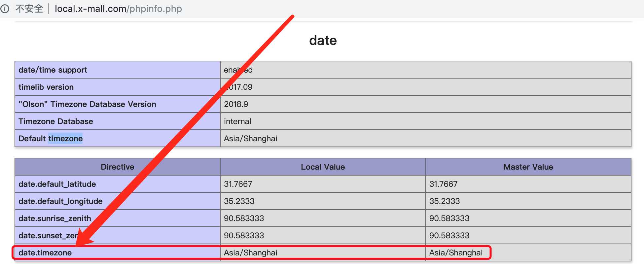This screenshot has height=264, width=644.
Task: Click 'date.default_longitude' directive
Action: (60, 201)
